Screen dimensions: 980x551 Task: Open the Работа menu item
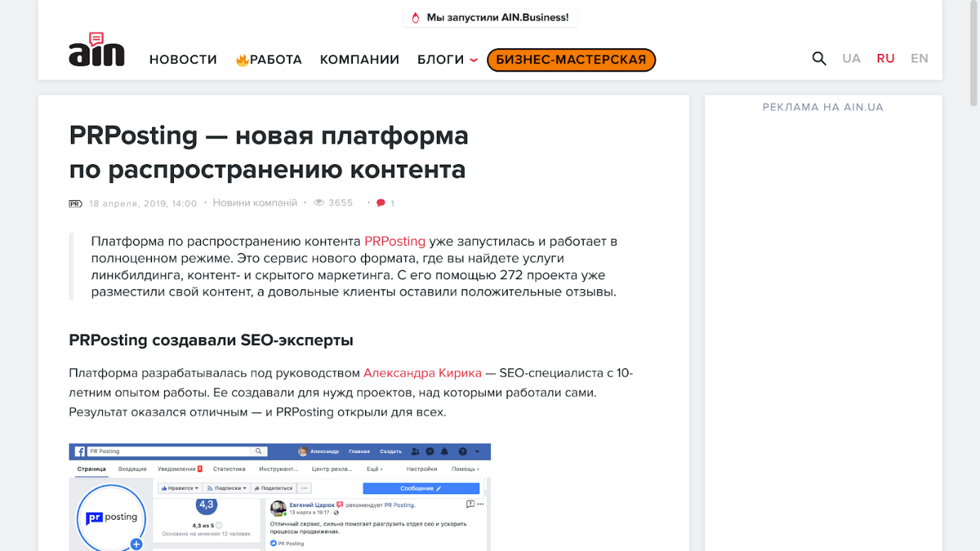pyautogui.click(x=276, y=60)
